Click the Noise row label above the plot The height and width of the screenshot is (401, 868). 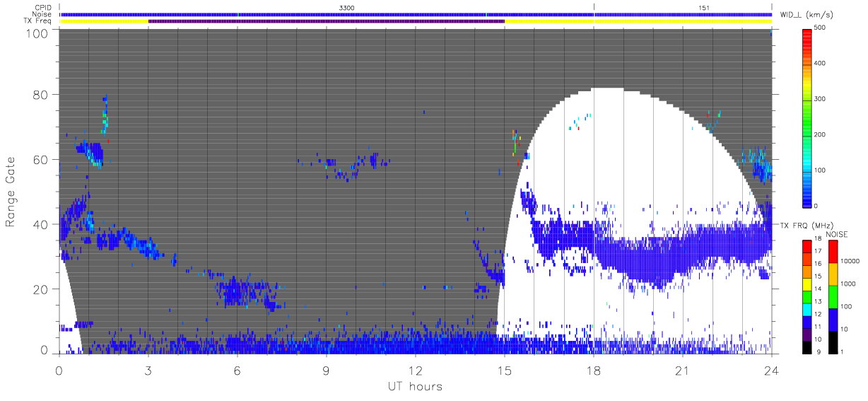[42, 14]
